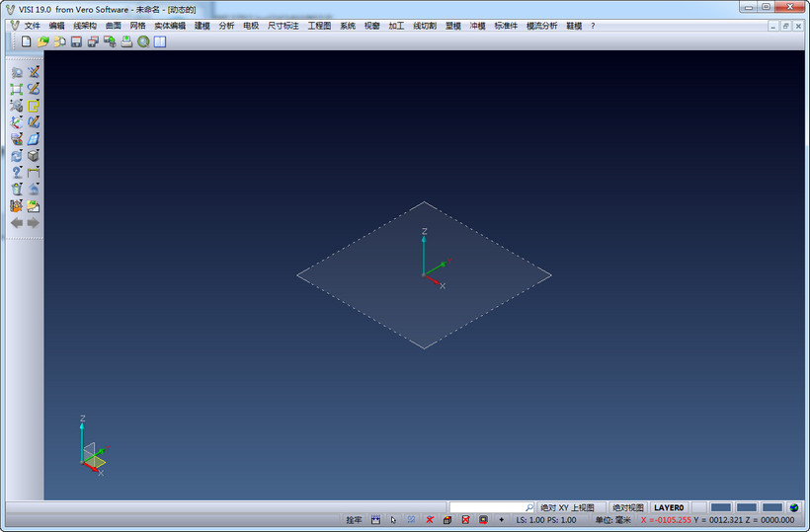Toggle the cursor pointer selection mode icon
810x532 pixels.
pos(393,520)
